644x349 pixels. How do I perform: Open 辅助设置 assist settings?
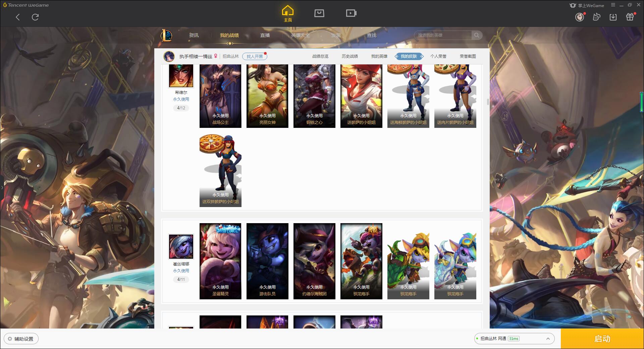tap(21, 339)
